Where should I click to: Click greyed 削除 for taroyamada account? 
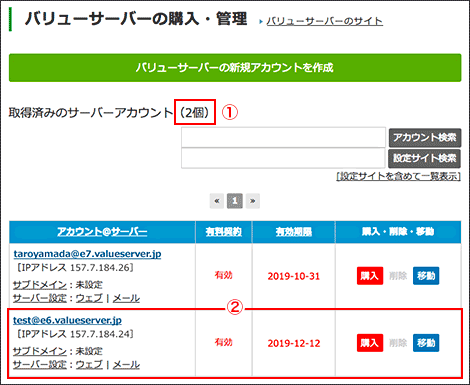[x=398, y=276]
